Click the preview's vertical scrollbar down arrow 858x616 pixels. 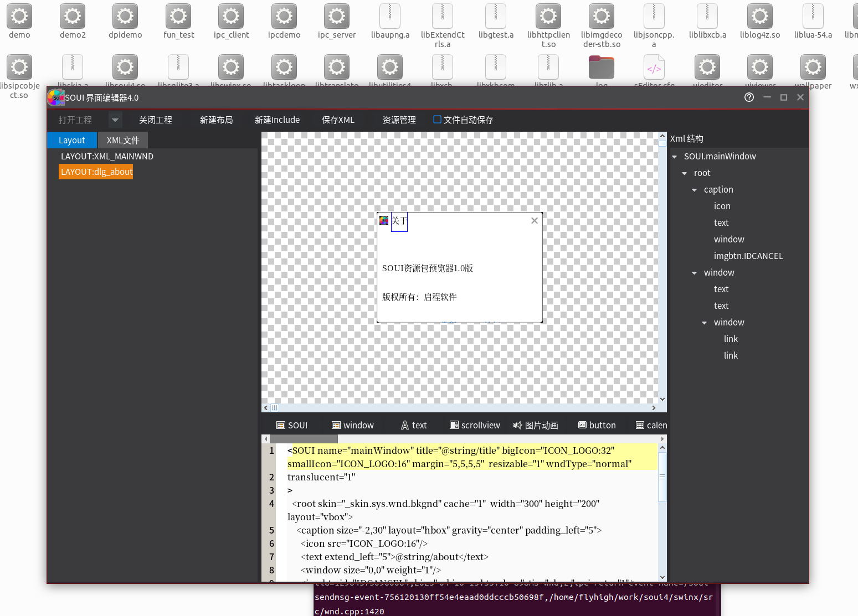click(x=662, y=399)
